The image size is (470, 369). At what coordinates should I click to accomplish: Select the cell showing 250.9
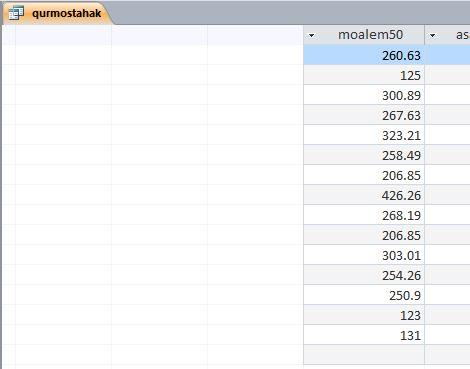[x=364, y=295]
